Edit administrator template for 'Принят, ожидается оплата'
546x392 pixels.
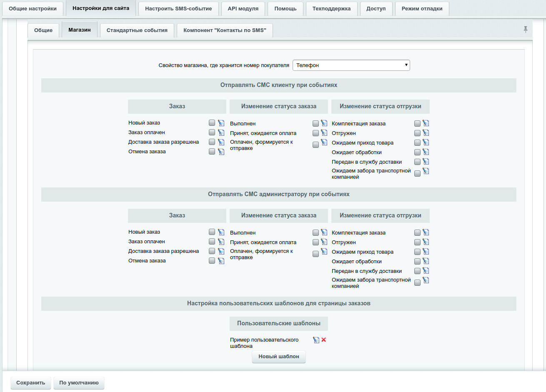324,242
